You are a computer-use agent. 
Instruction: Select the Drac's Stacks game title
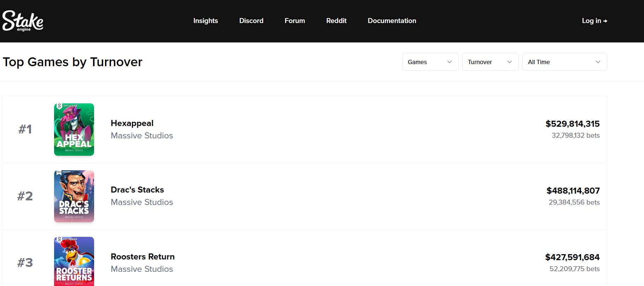click(x=137, y=190)
